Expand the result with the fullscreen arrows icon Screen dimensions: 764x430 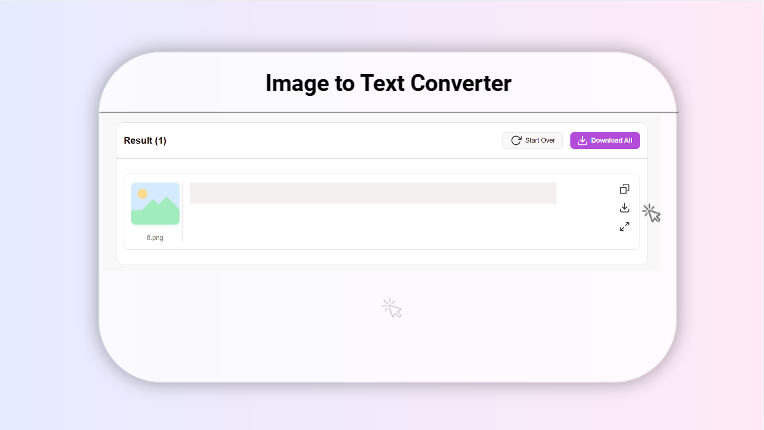pos(624,226)
